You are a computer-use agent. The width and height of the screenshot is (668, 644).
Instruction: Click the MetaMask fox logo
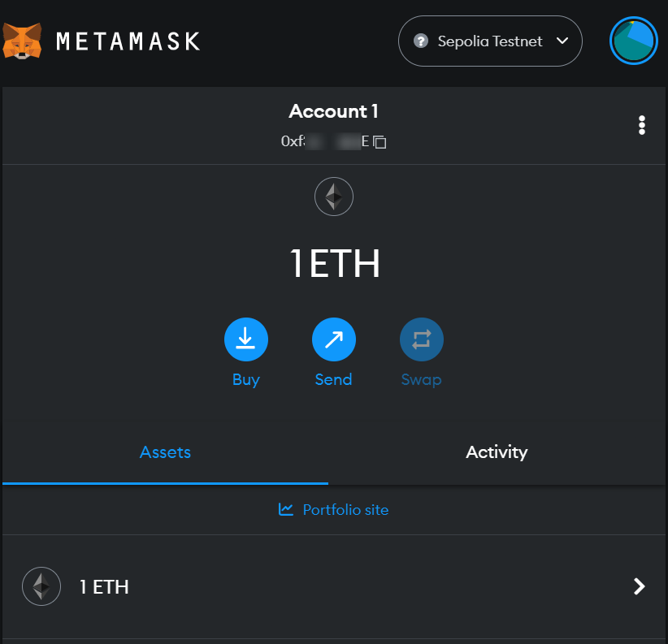pos(22,41)
